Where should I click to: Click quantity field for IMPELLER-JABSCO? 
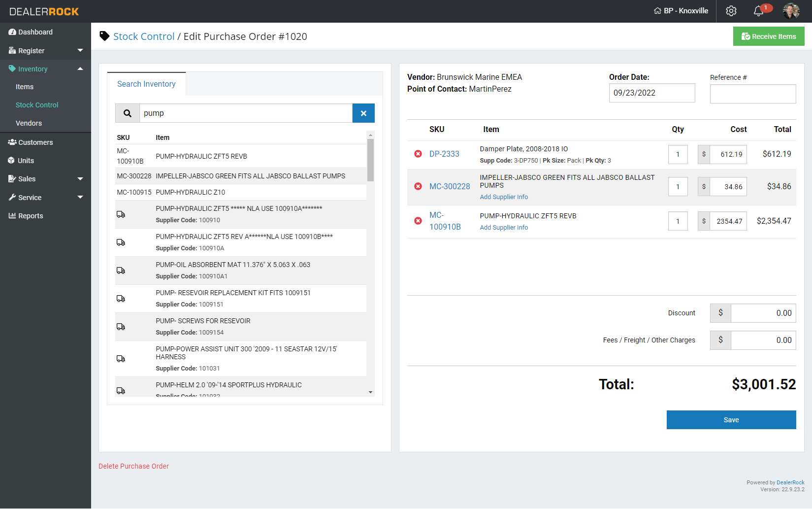pyautogui.click(x=678, y=187)
